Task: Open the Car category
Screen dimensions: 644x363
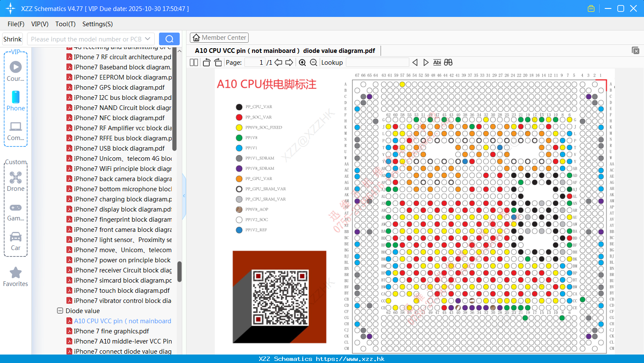Action: tap(16, 241)
